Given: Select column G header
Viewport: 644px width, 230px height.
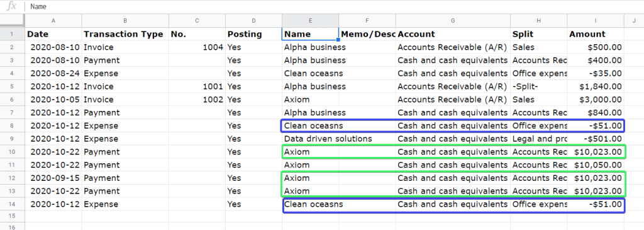Looking at the screenshot, I should (x=453, y=21).
